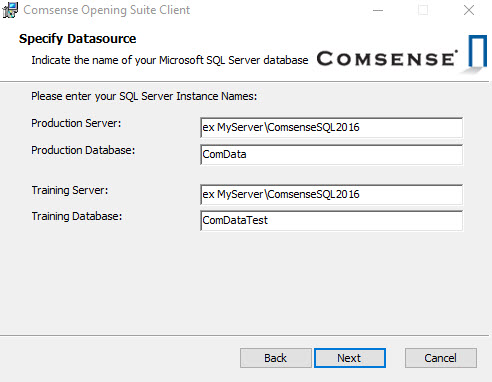Click the 'Comsense Opening Suite Client' title text
This screenshot has height=382, width=492.
[x=107, y=10]
